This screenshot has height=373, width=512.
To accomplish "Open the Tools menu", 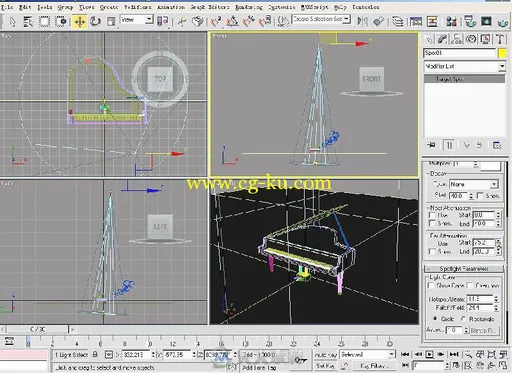I will [44, 7].
